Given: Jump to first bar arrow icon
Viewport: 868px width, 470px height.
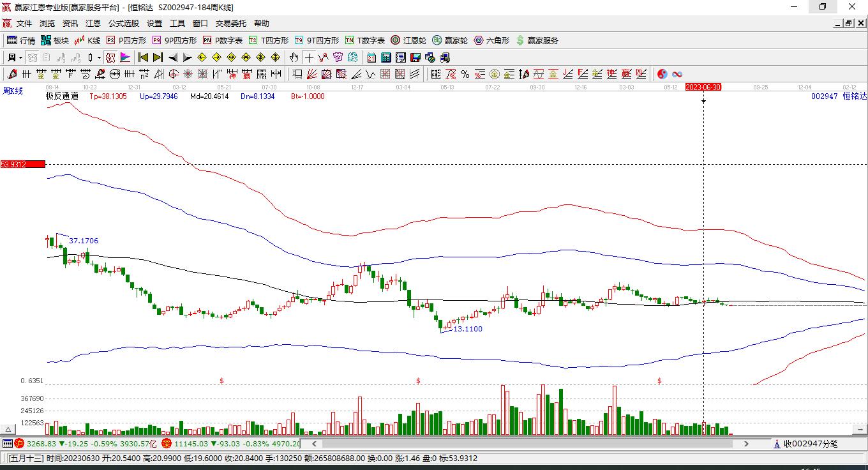Looking at the screenshot, I should [x=144, y=57].
